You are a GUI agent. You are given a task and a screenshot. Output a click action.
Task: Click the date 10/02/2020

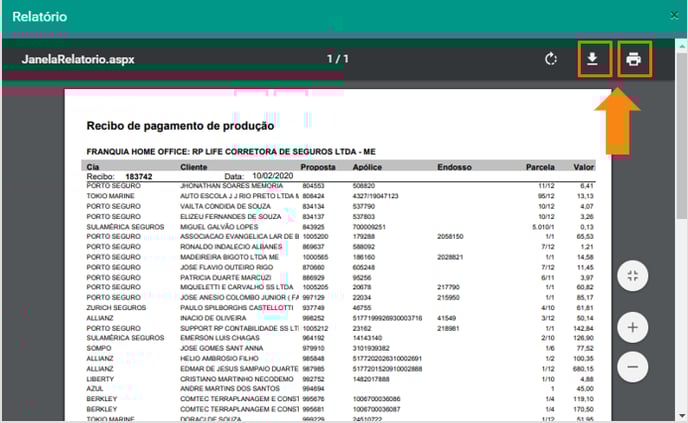coord(272,176)
